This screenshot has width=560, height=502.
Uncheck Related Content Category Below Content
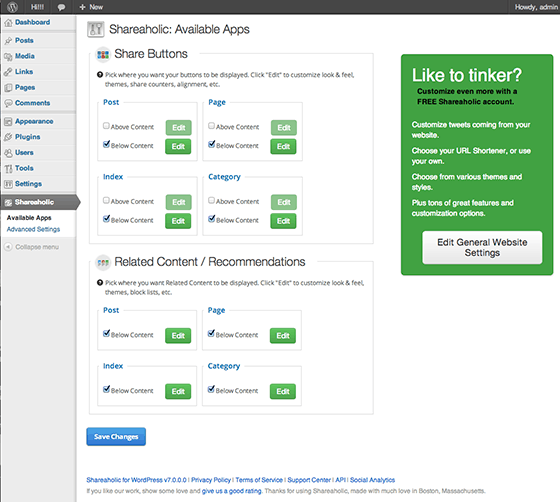coord(211,389)
